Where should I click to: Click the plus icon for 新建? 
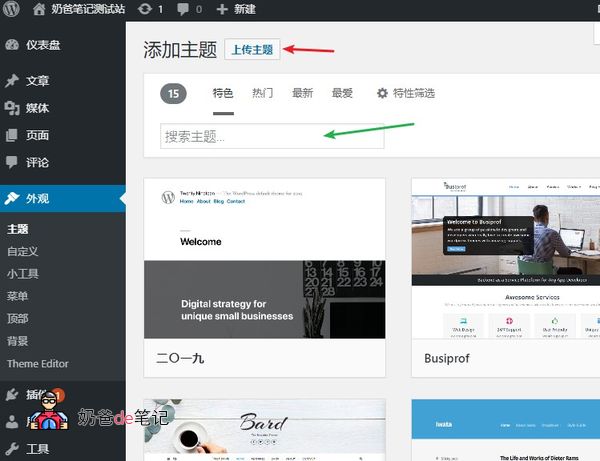pyautogui.click(x=222, y=9)
